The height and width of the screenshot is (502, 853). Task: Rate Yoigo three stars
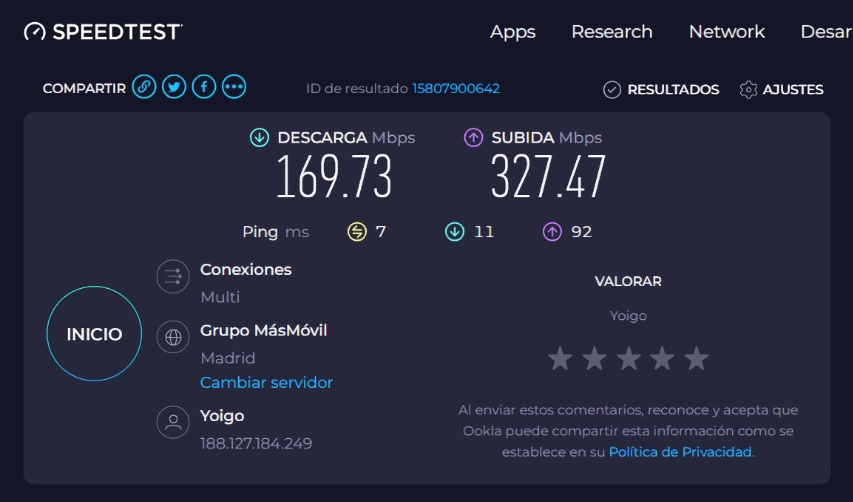[x=628, y=359]
